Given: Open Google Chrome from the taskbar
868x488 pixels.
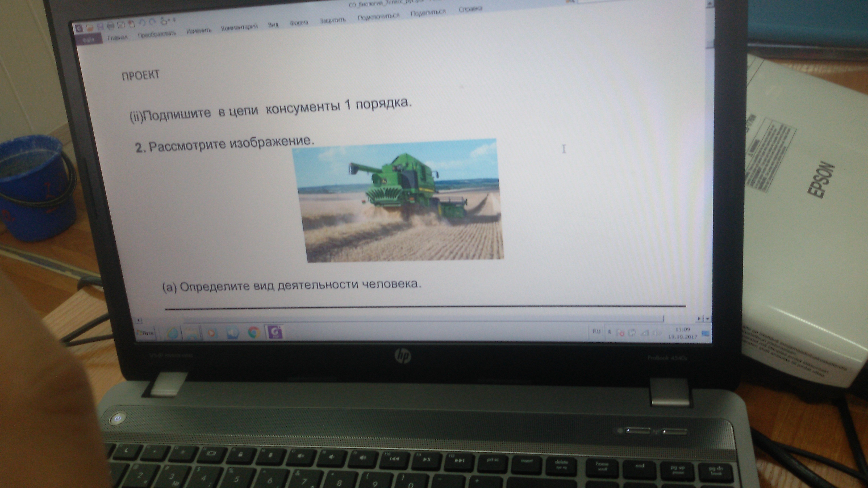Looking at the screenshot, I should (254, 333).
